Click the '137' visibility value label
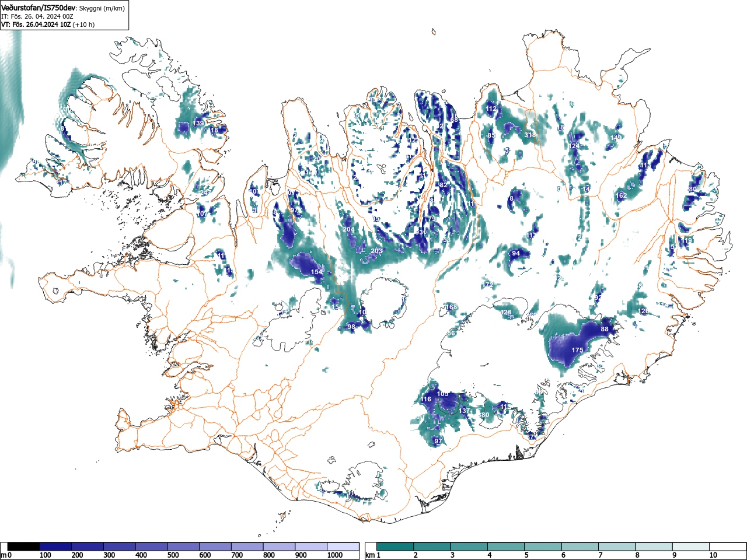 463,411
